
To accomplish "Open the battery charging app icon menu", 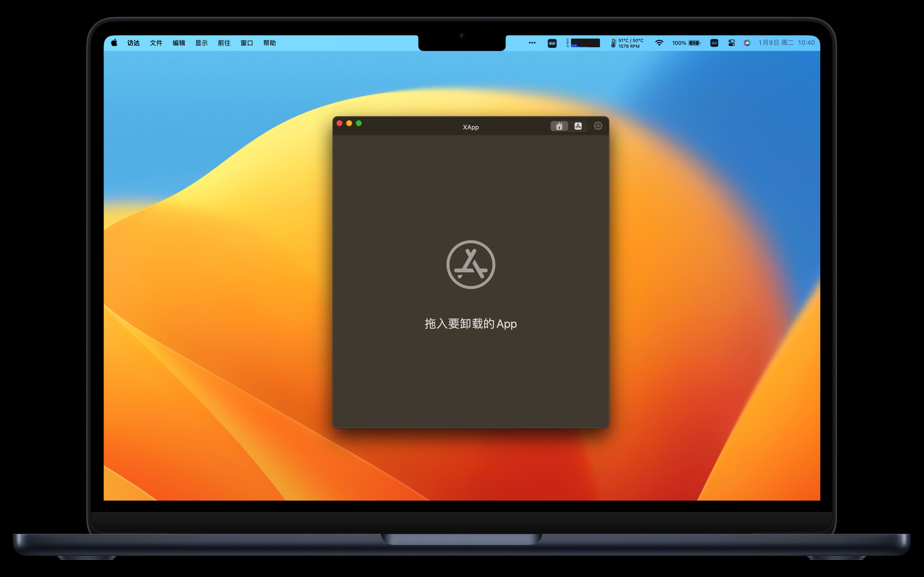I will [552, 43].
